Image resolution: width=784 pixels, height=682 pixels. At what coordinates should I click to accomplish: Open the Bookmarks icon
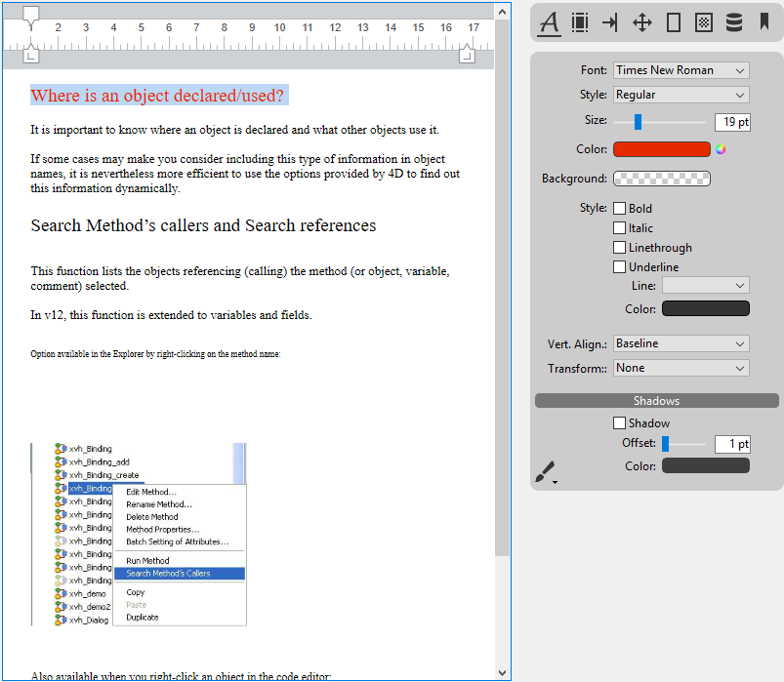(x=763, y=22)
